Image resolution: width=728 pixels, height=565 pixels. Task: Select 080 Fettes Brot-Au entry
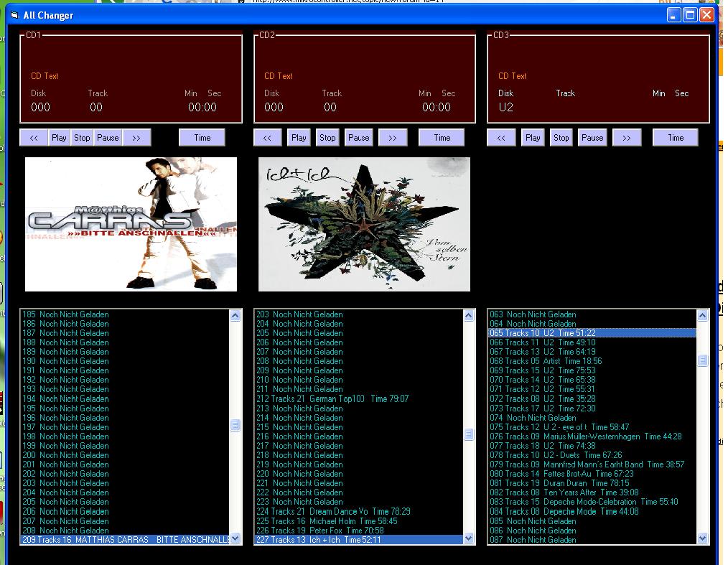coord(592,474)
